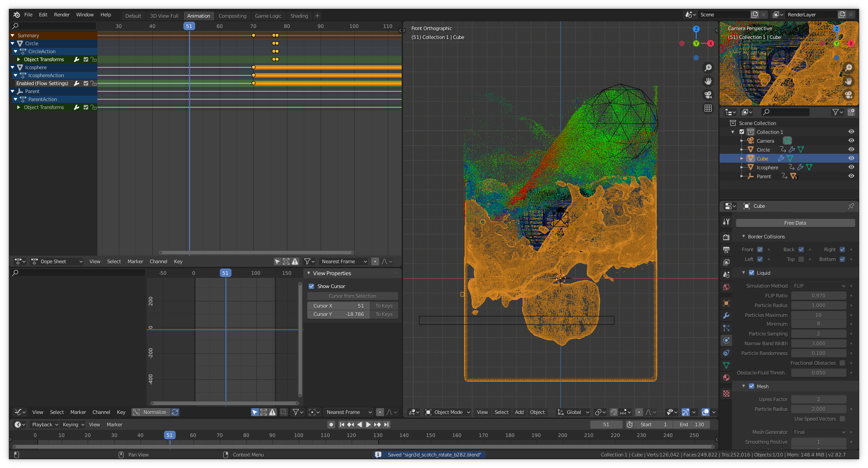This screenshot has width=868, height=468.
Task: Disable the Liquid checkbox
Action: point(752,273)
